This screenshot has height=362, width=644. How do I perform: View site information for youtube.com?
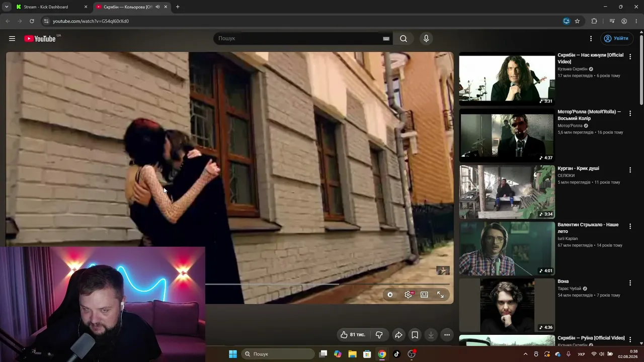(46, 21)
